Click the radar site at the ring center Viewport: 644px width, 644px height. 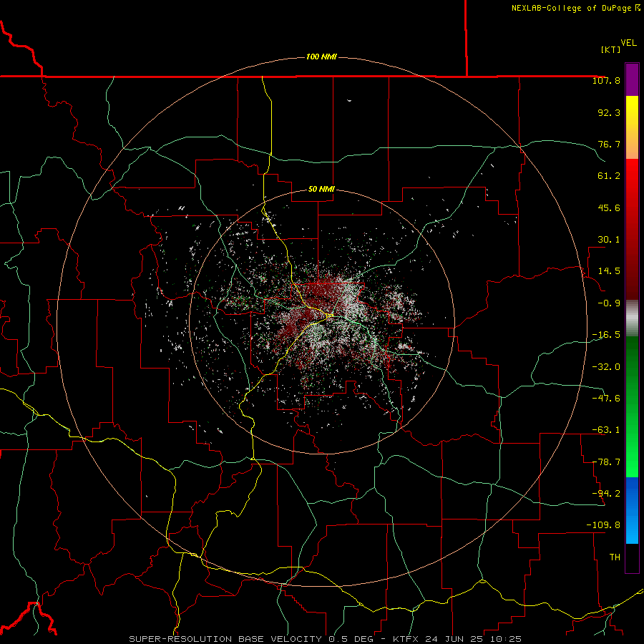click(322, 321)
